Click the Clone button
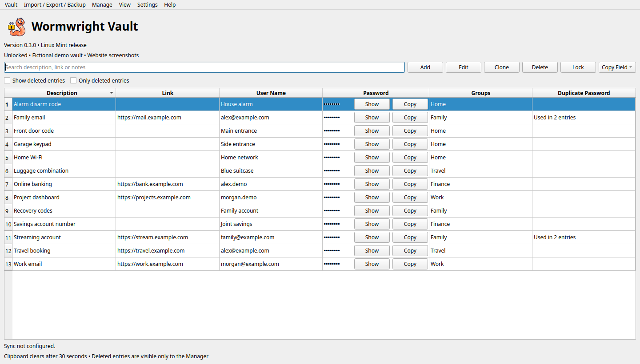 [x=502, y=67]
